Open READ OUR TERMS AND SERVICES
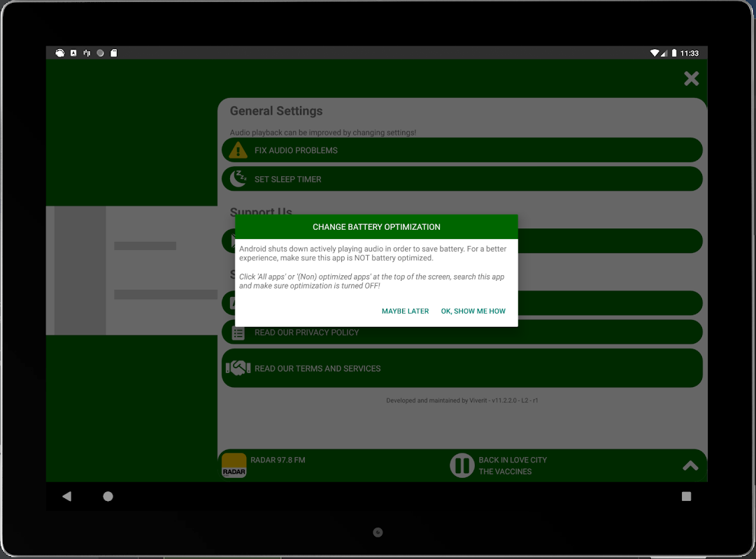 462,368
